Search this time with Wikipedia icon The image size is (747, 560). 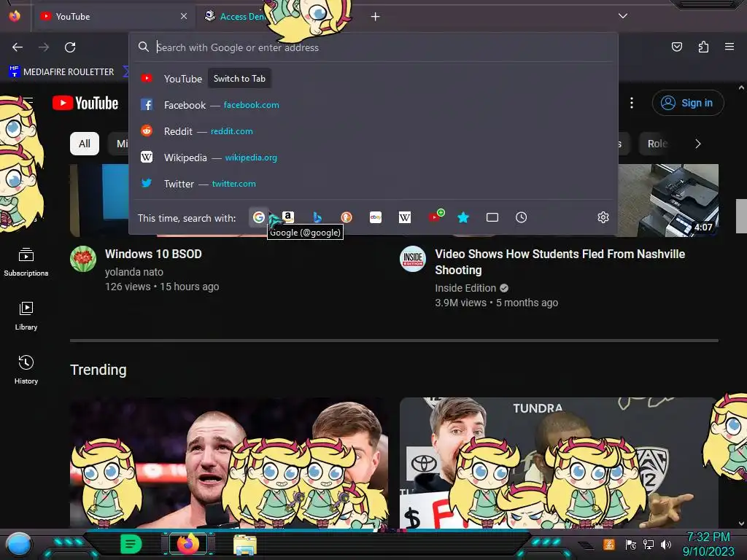pyautogui.click(x=404, y=217)
